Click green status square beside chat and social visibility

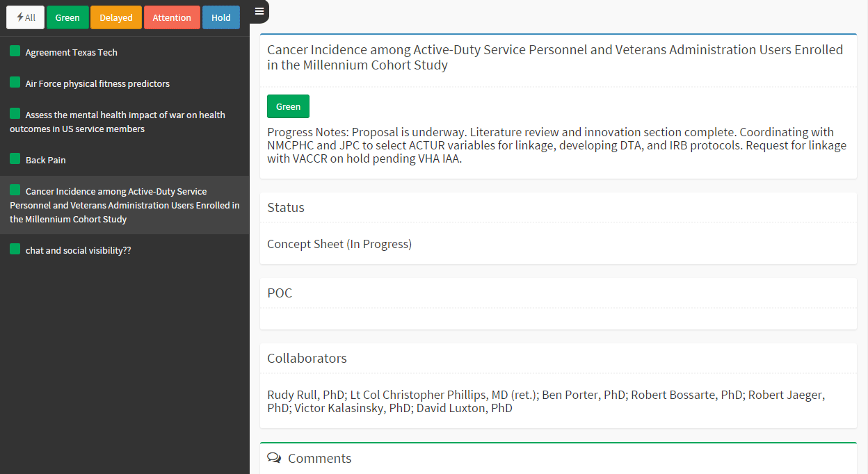[15, 249]
